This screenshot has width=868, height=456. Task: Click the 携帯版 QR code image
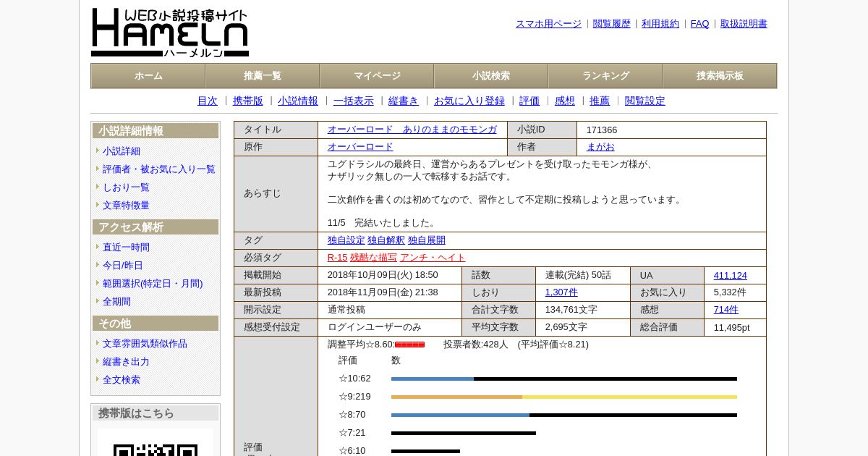pos(156,443)
